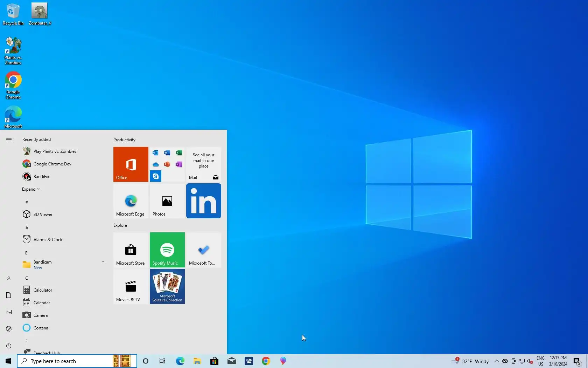
Task: Open File Explorer from the taskbar
Action: 197,361
